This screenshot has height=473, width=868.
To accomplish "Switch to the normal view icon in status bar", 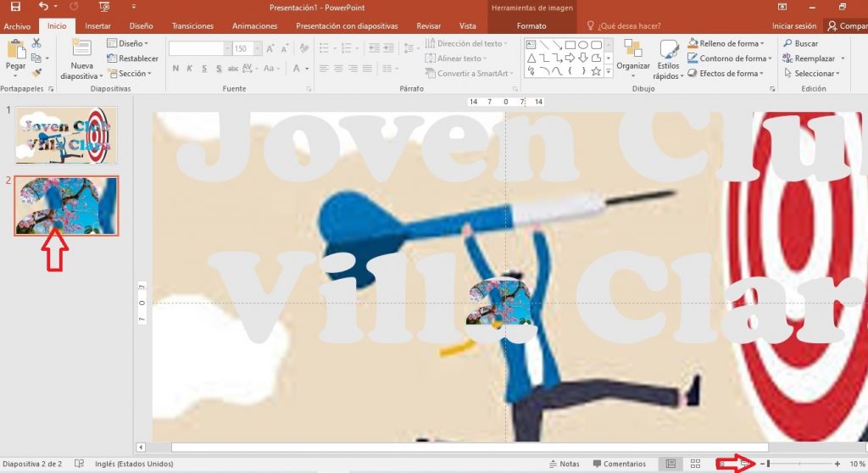I will (670, 464).
